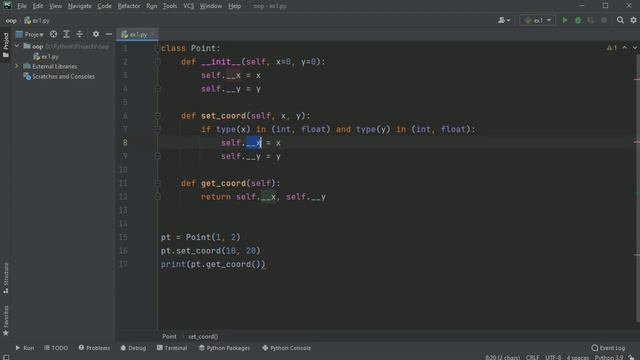The width and height of the screenshot is (640, 360).
Task: Change 4 spaces indent setting
Action: [578, 357]
